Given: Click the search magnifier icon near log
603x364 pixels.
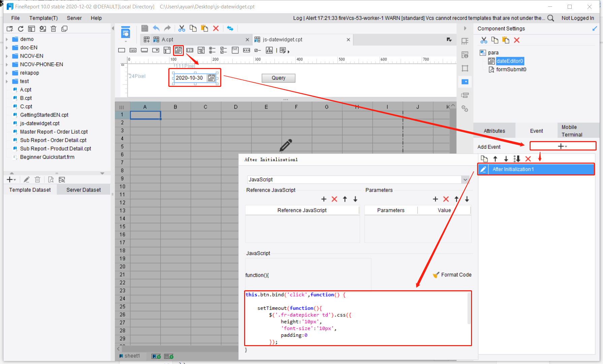Looking at the screenshot, I should [x=551, y=18].
